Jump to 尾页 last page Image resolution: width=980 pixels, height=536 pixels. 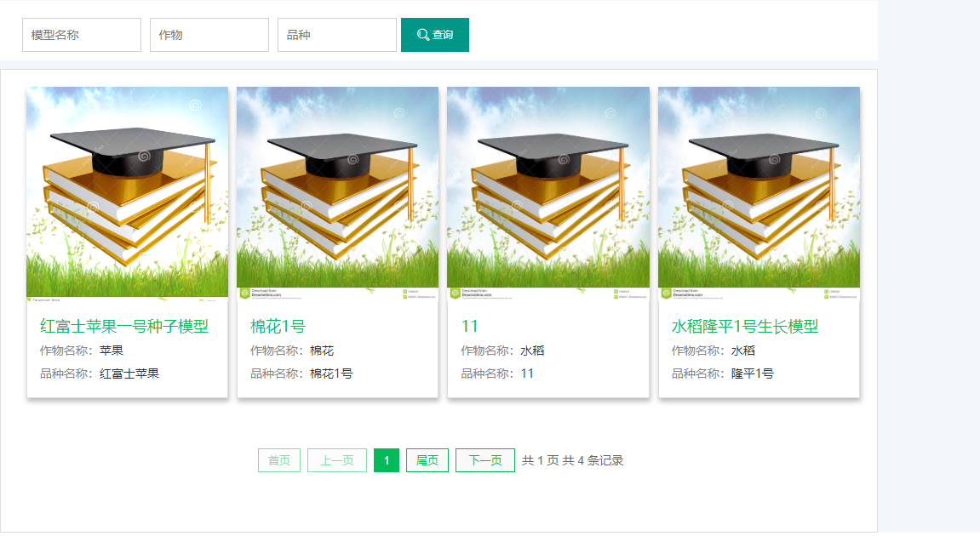coord(427,460)
